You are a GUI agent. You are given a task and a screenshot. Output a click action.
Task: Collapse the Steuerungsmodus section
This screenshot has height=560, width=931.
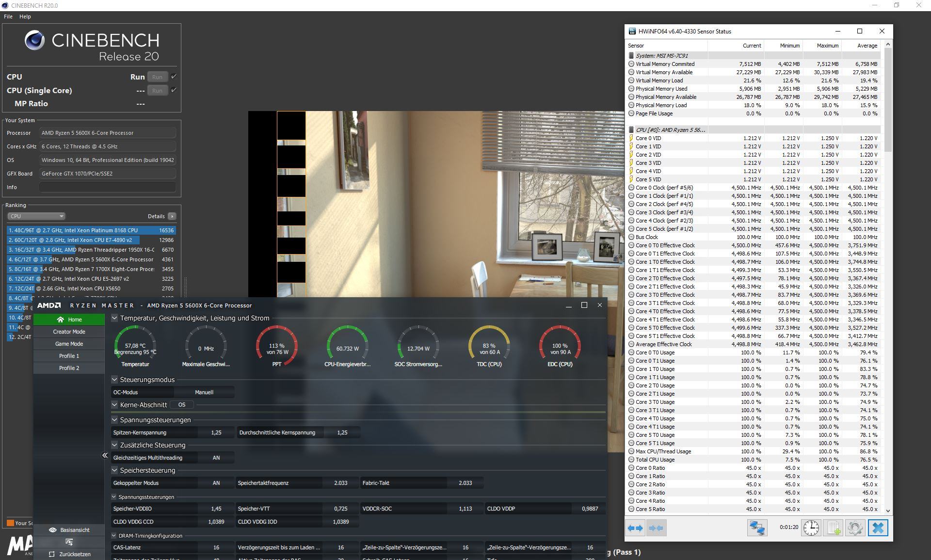point(114,380)
